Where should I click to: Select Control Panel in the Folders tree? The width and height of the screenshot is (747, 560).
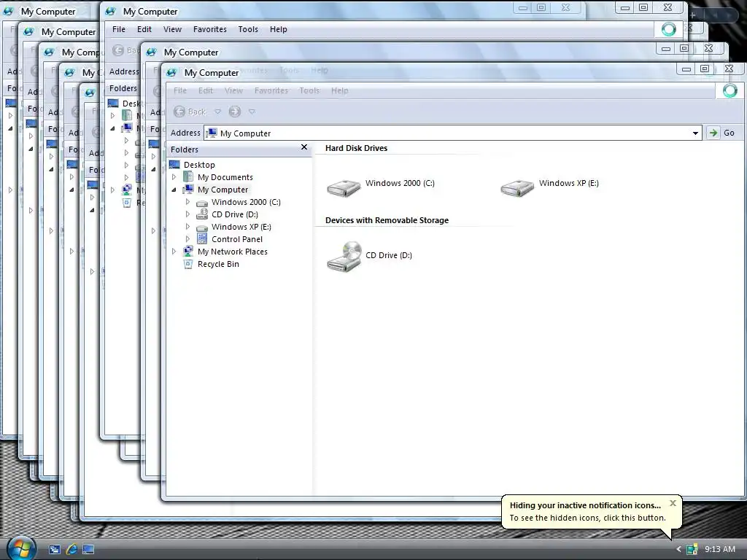coord(237,239)
